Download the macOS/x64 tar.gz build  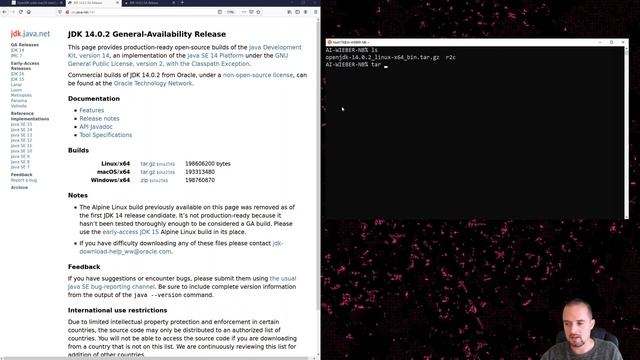147,172
